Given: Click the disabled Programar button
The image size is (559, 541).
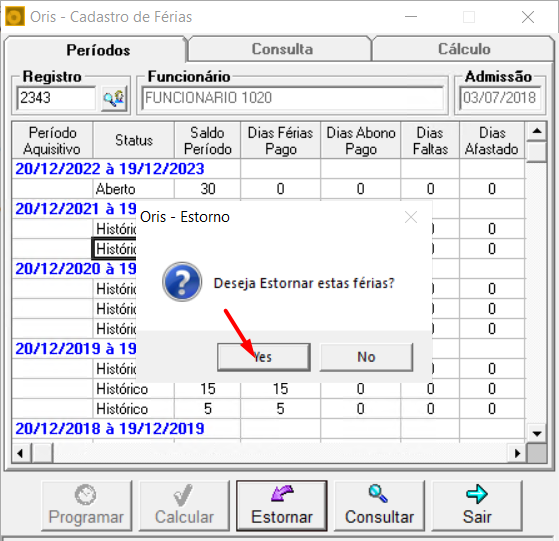Looking at the screenshot, I should coord(86,506).
